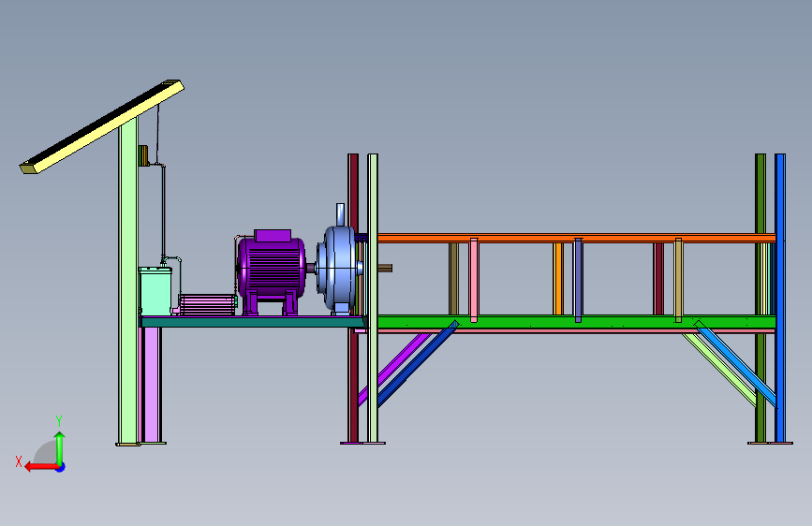The height and width of the screenshot is (526, 812).
Task: Click the blue Z axis ball of the triad
Action: click(x=61, y=467)
